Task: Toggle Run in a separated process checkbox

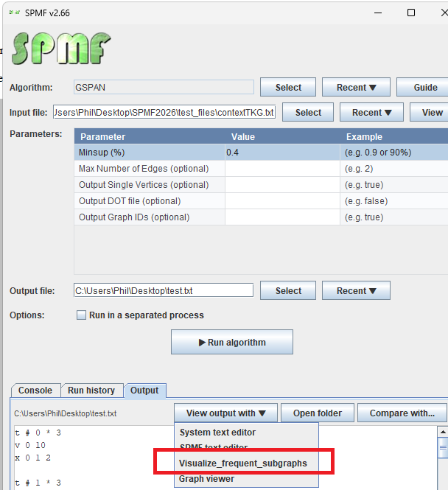Action: 81,315
